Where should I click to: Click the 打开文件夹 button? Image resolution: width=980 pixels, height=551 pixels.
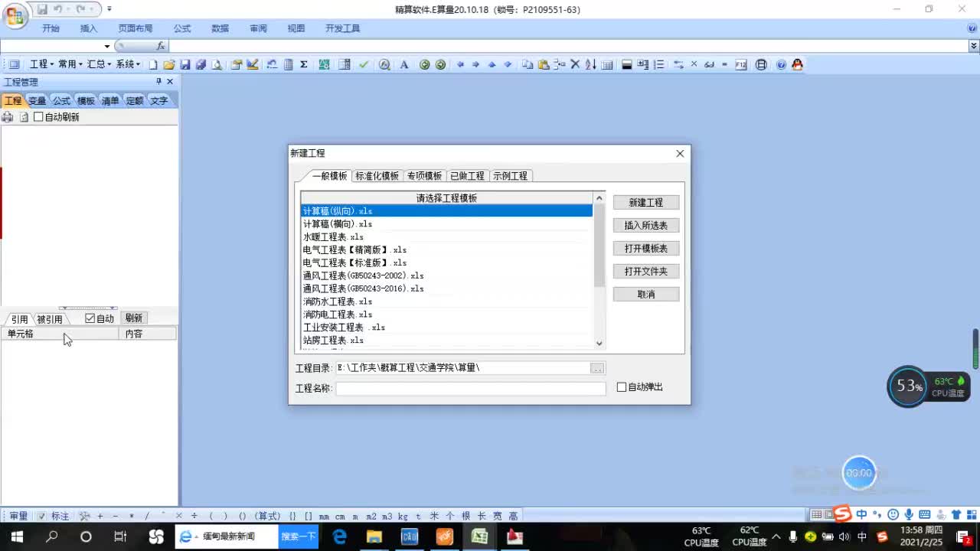coord(646,272)
